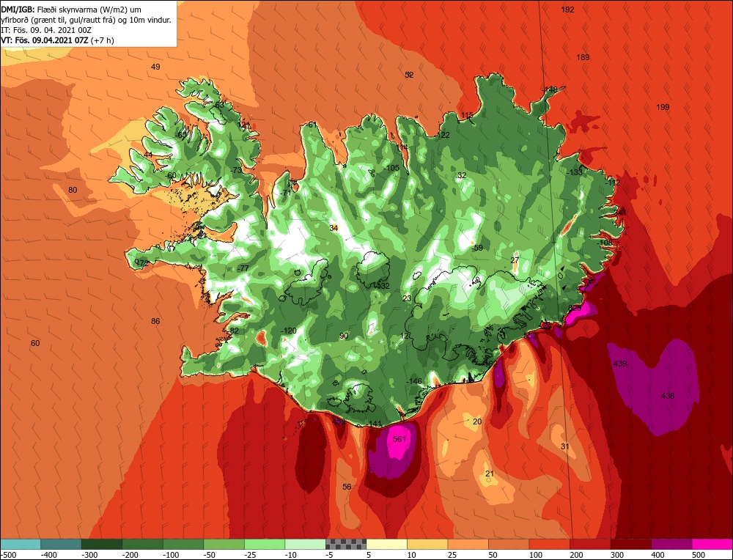Click the -105 value in northern Iceland
This screenshot has width=733, height=560.
coord(391,169)
